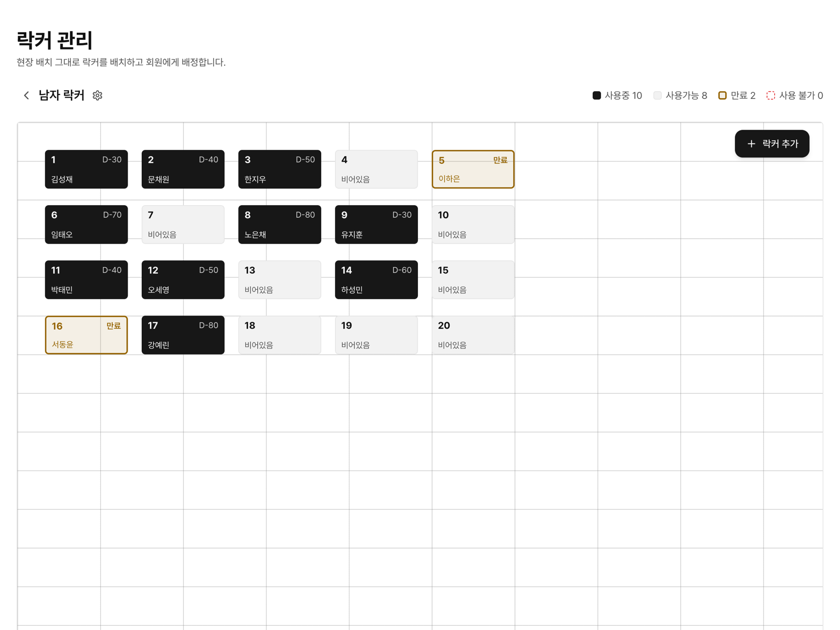
Task: Open settings gear next to 남자 락커
Action: [98, 96]
